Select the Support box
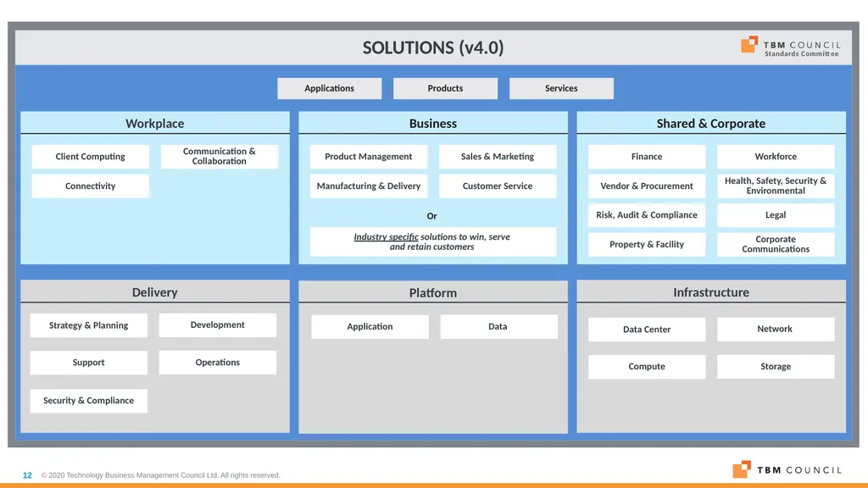Image resolution: width=868 pixels, height=488 pixels. click(x=88, y=363)
